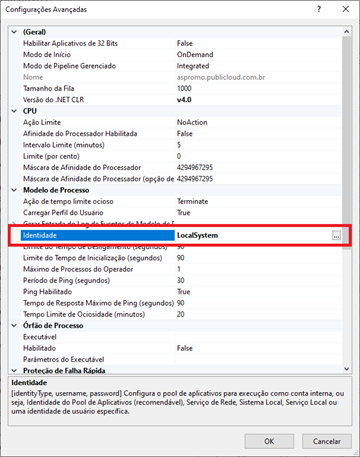The image size is (360, 457).
Task: Click the scrollbar down arrow
Action: click(x=347, y=369)
